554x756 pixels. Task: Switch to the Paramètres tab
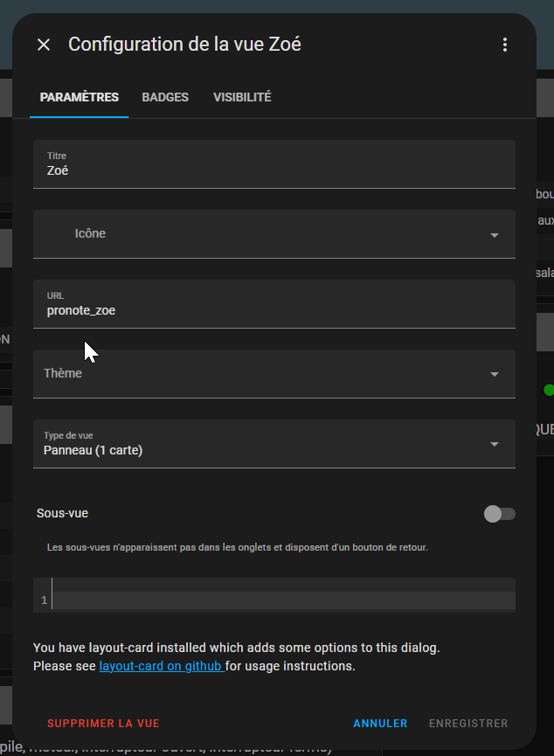point(80,97)
